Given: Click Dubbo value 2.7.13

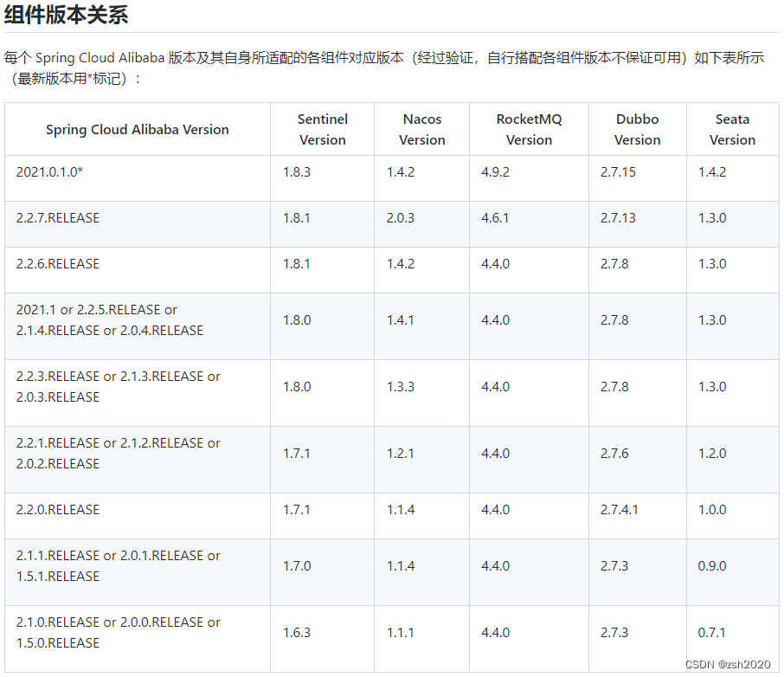Looking at the screenshot, I should [618, 218].
